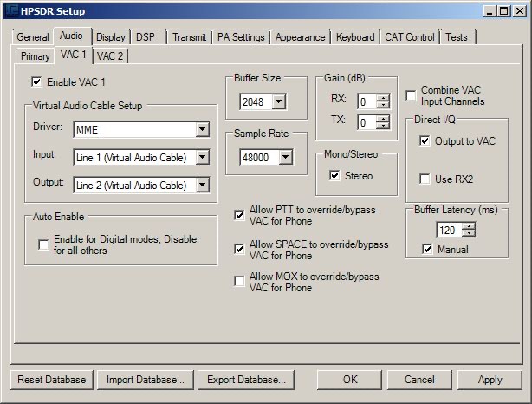Image resolution: width=532 pixels, height=404 pixels.
Task: Toggle the Enable VAC 1 checkbox
Action: pyautogui.click(x=36, y=81)
